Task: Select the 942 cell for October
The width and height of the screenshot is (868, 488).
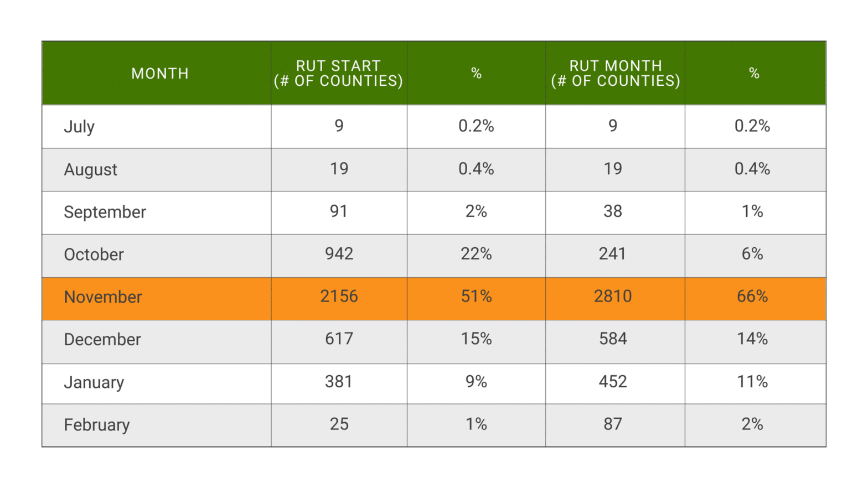Action: pyautogui.click(x=339, y=254)
